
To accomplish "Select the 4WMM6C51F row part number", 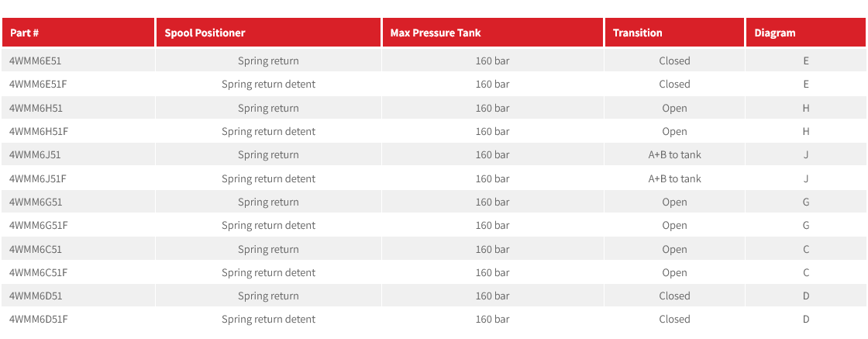I will click(x=39, y=272).
